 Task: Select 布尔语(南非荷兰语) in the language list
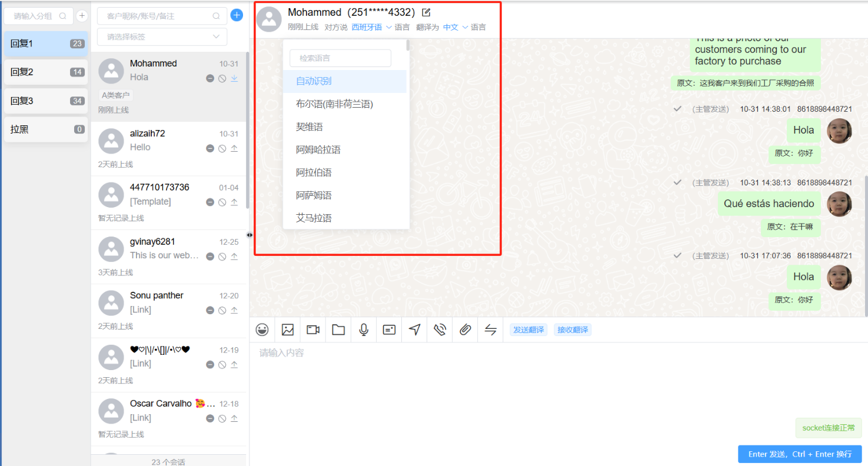(345, 104)
